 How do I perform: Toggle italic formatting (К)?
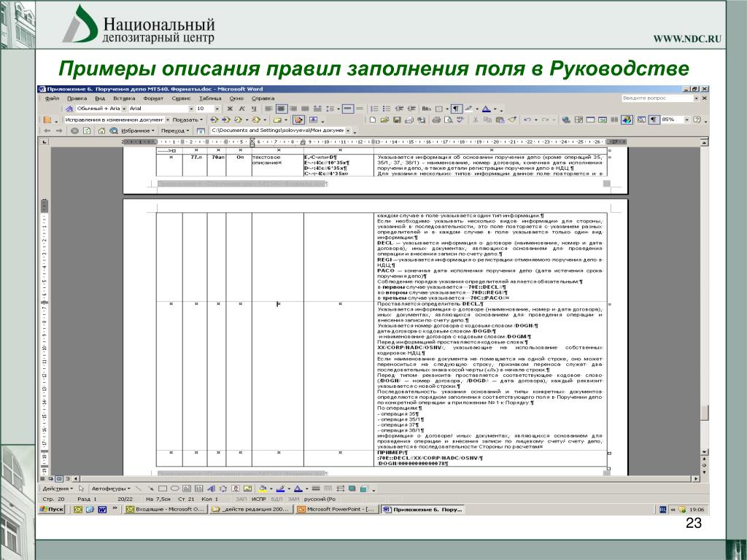point(242,109)
